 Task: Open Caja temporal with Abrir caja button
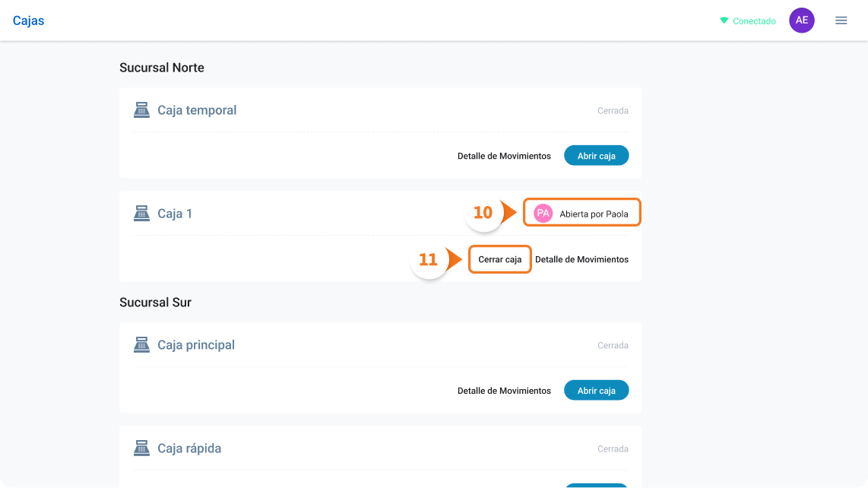point(596,156)
